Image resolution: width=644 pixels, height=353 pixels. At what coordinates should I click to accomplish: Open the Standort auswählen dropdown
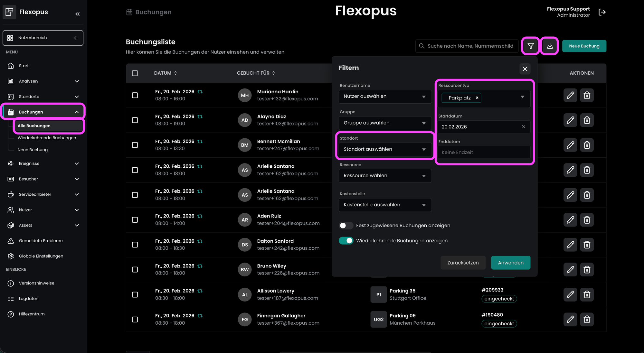coord(385,149)
